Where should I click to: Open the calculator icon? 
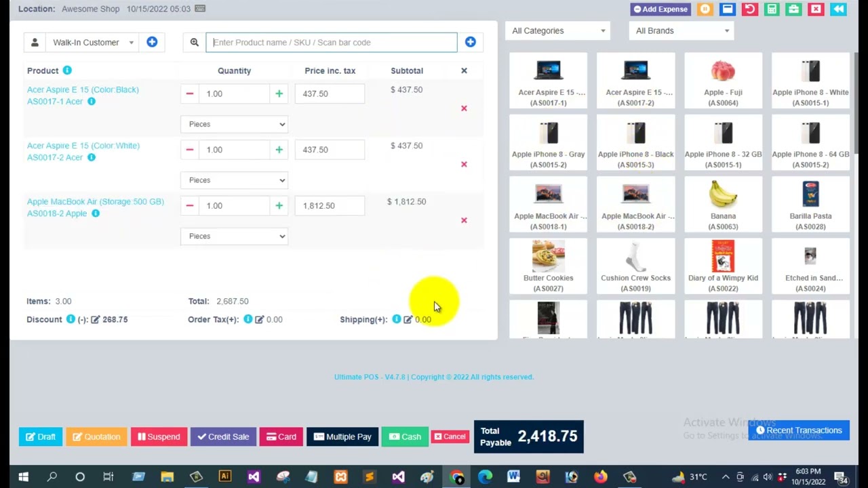click(772, 9)
